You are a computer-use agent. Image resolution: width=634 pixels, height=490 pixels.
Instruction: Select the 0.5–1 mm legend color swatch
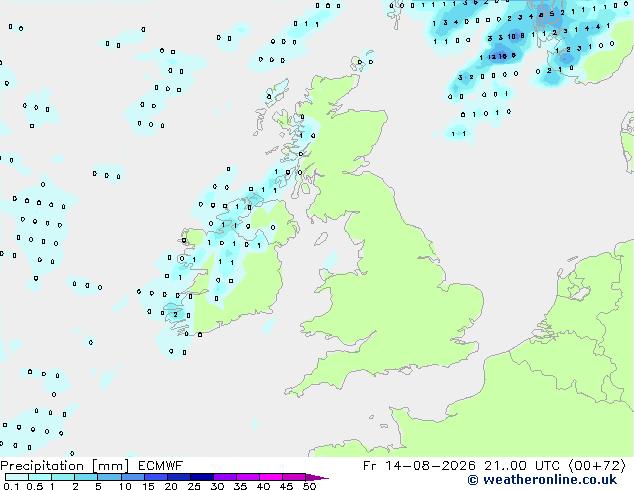40,477
